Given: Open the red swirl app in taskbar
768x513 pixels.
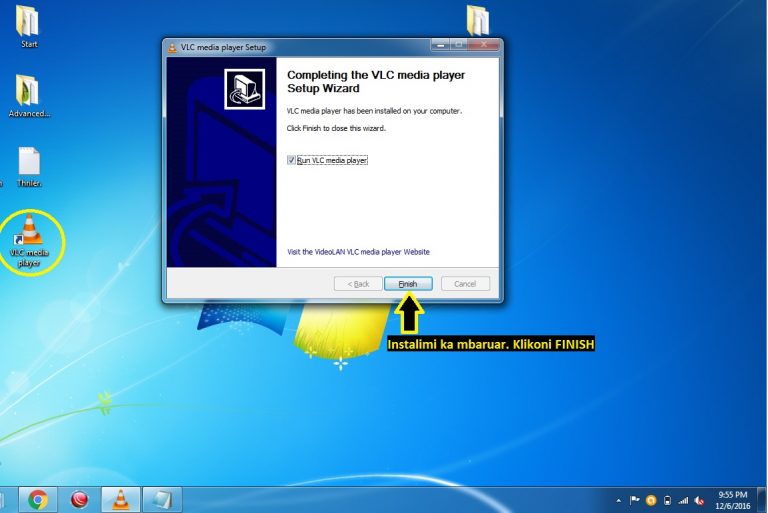Looking at the screenshot, I should (79, 500).
